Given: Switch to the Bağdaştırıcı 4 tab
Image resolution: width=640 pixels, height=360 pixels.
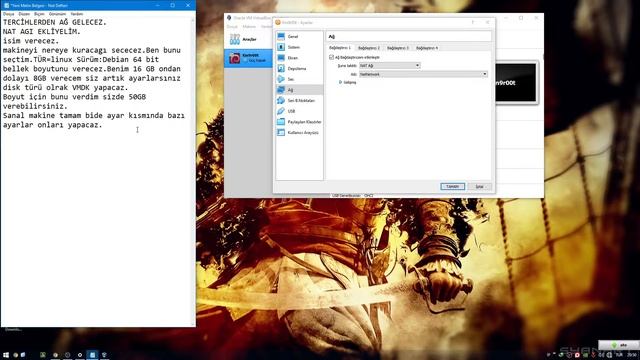Looking at the screenshot, I should (x=427, y=48).
